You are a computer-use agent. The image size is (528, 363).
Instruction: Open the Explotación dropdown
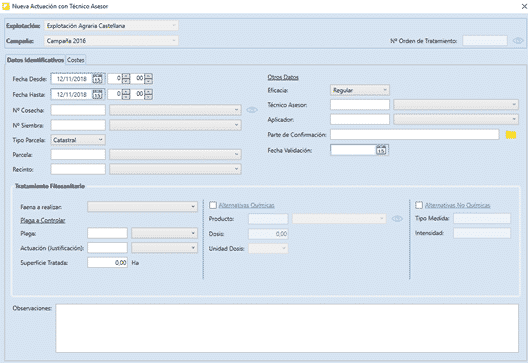coord(111,26)
